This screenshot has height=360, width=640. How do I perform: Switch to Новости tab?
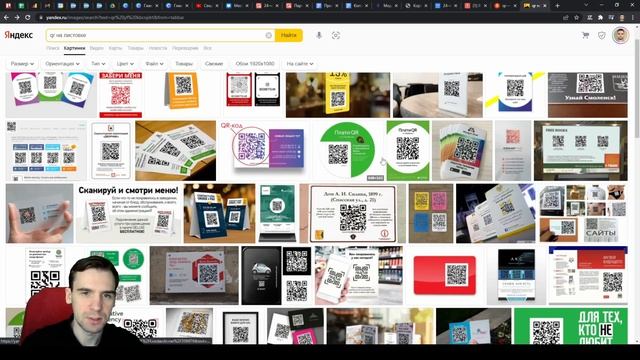coord(158,48)
